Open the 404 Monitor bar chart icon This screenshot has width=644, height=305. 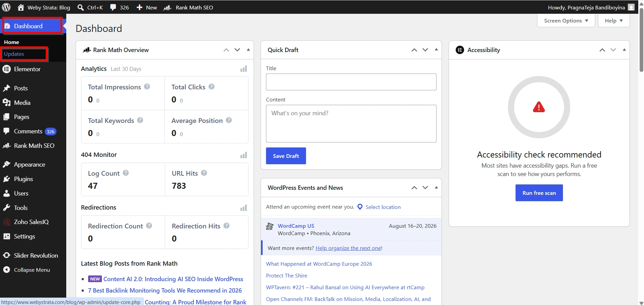click(243, 155)
